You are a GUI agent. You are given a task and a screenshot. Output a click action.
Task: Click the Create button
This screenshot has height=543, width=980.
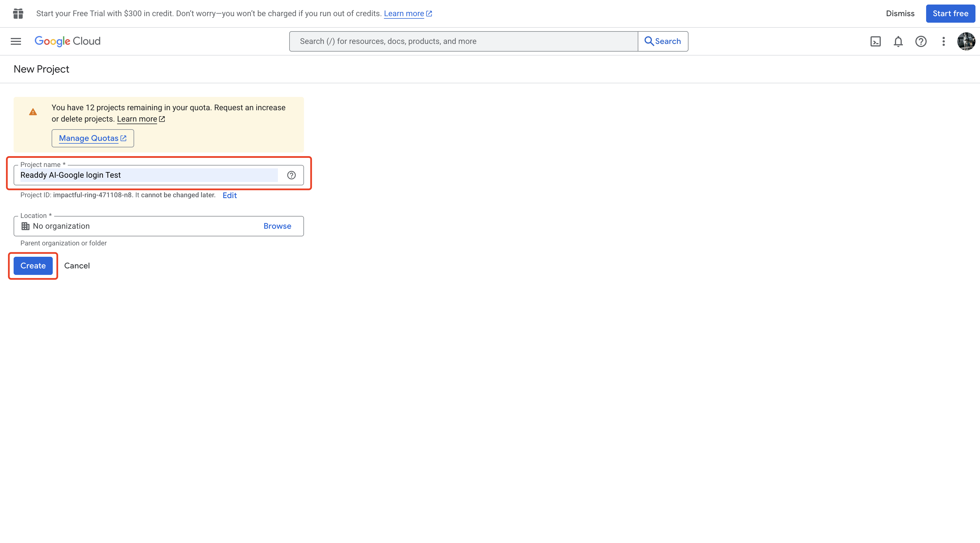pyautogui.click(x=33, y=266)
